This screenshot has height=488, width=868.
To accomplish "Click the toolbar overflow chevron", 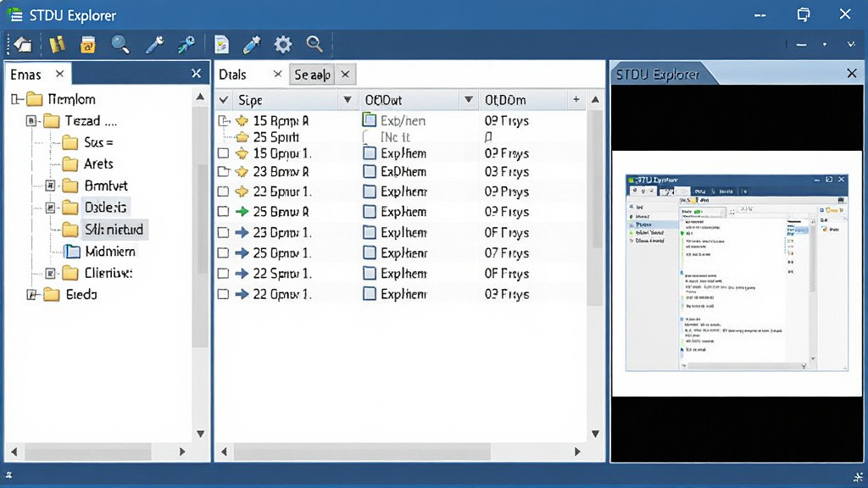I will (x=851, y=44).
